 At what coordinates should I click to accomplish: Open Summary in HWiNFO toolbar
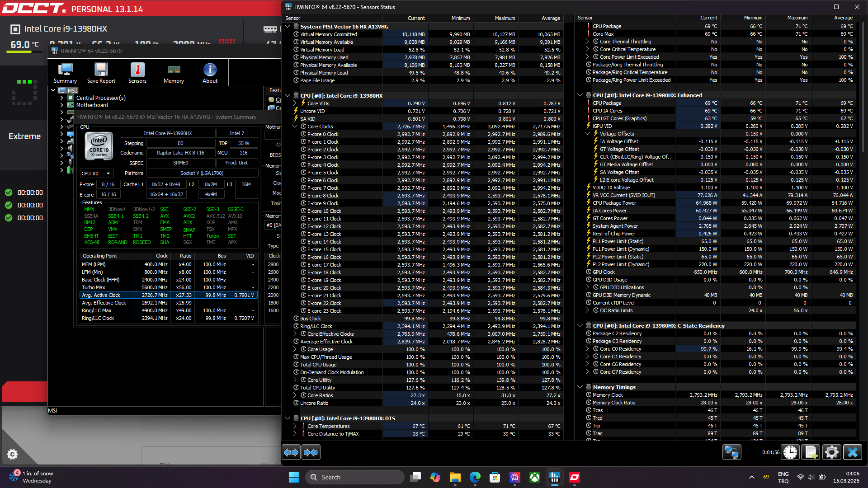[x=65, y=73]
